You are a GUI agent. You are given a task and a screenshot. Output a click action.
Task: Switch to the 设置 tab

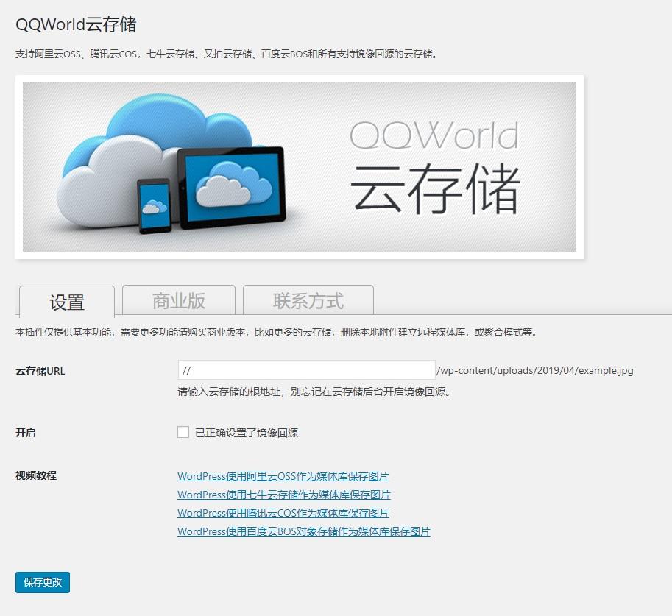click(x=67, y=302)
